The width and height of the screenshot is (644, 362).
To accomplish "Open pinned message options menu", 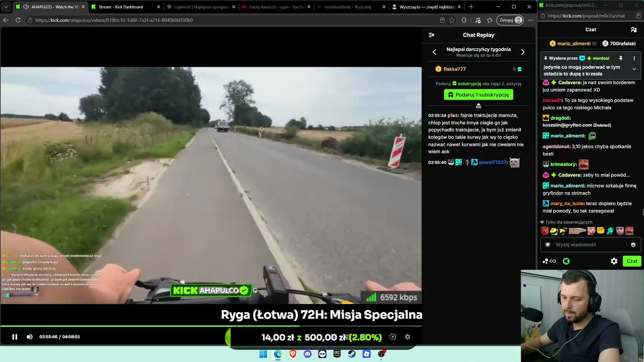I will 634,58.
